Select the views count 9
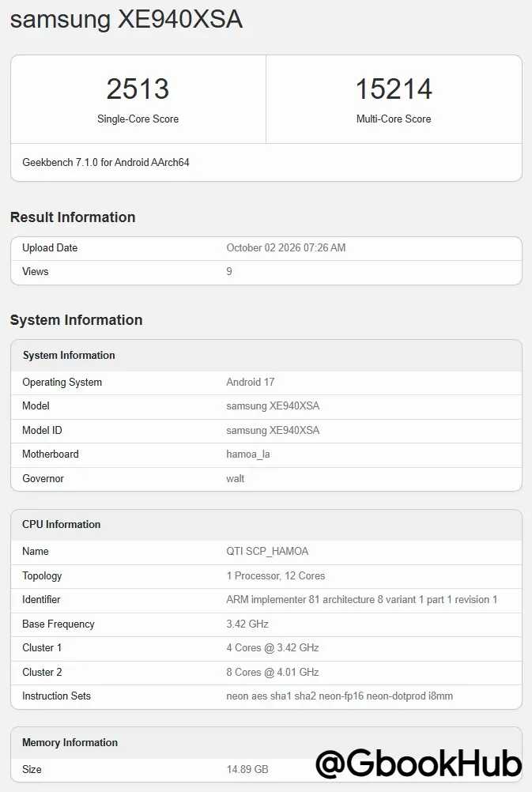The height and width of the screenshot is (792, 532). point(229,271)
